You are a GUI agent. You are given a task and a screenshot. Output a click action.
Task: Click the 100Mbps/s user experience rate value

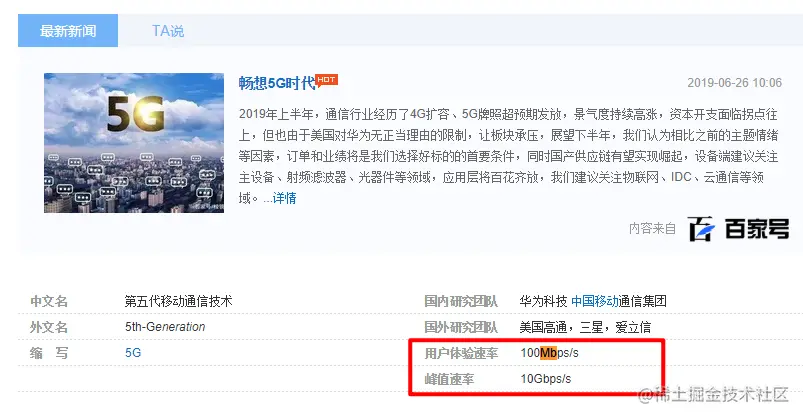549,353
